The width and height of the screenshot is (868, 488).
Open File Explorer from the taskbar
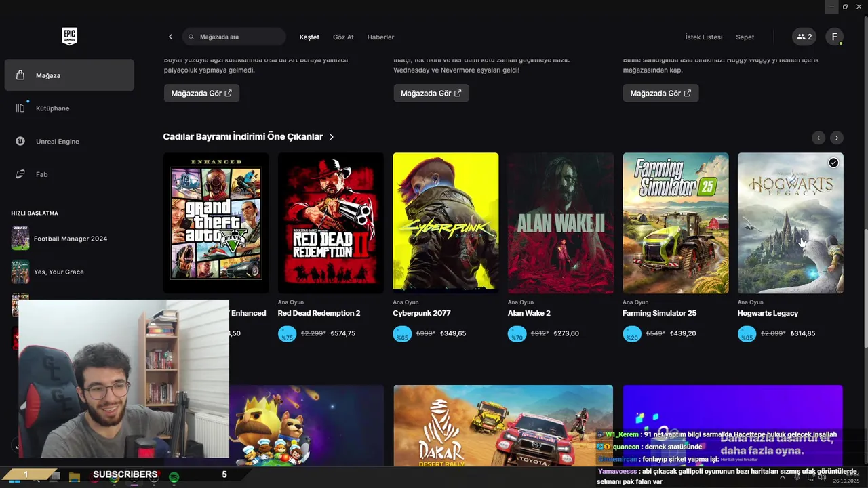[x=75, y=477]
